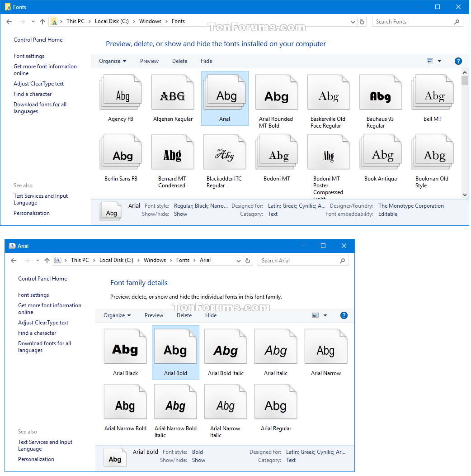Open Control Panel Home in Fonts window
This screenshot has width=471, height=476.
[38, 40]
